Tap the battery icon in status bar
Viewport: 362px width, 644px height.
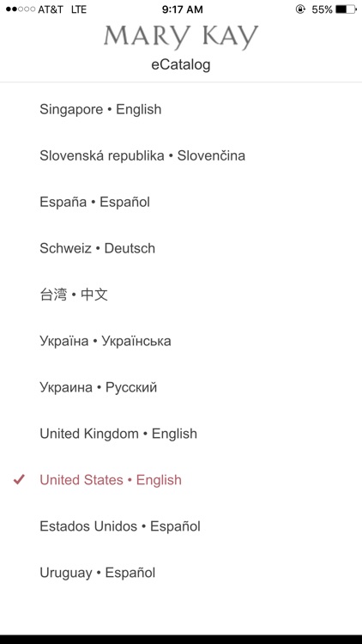(x=347, y=9)
